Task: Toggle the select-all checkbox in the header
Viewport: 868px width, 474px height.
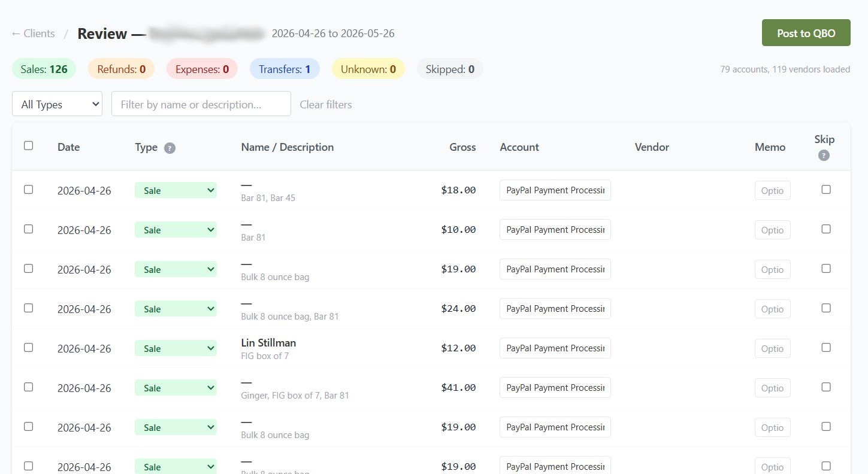Action: [28, 145]
